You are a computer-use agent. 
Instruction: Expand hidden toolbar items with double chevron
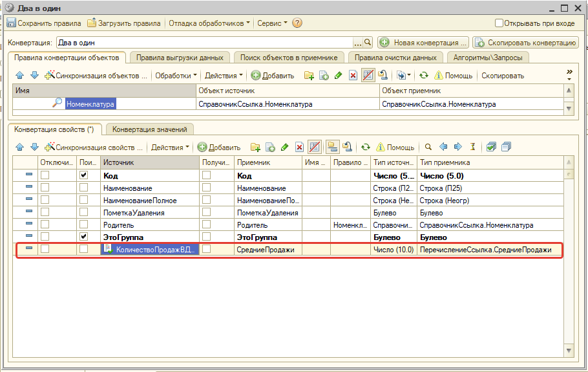tap(570, 74)
